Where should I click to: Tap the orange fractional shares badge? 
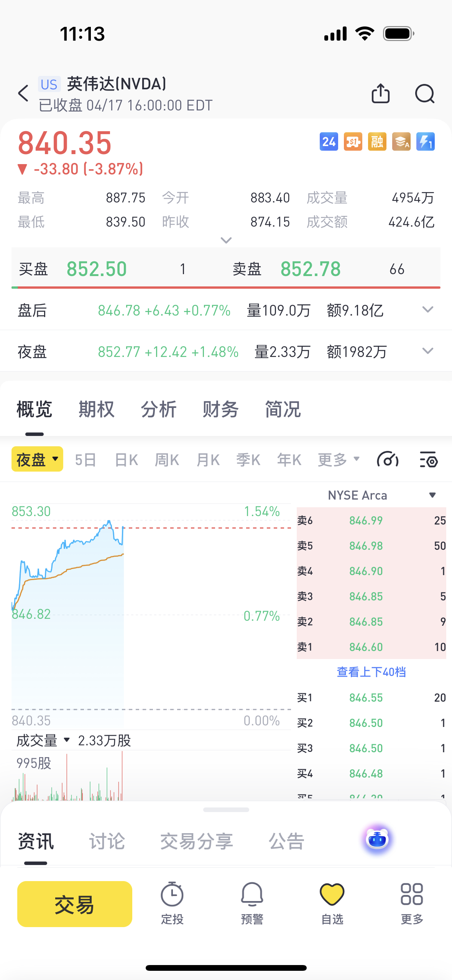click(353, 142)
